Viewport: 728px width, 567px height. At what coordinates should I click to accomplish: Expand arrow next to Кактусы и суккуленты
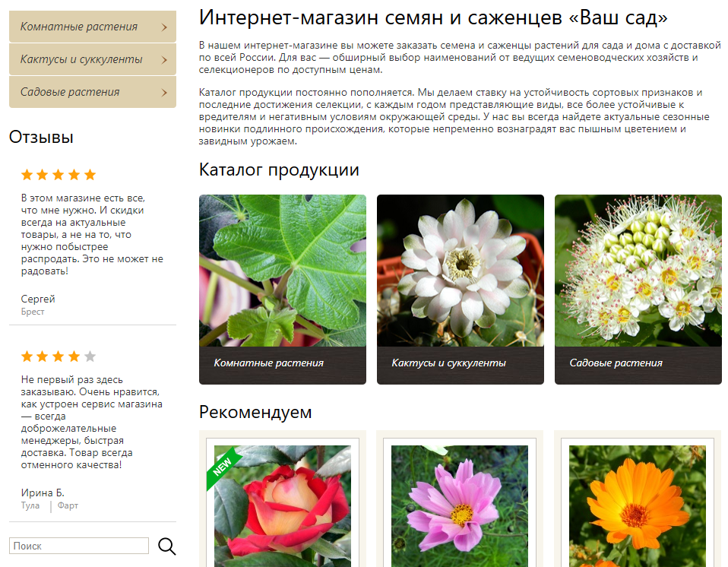164,60
